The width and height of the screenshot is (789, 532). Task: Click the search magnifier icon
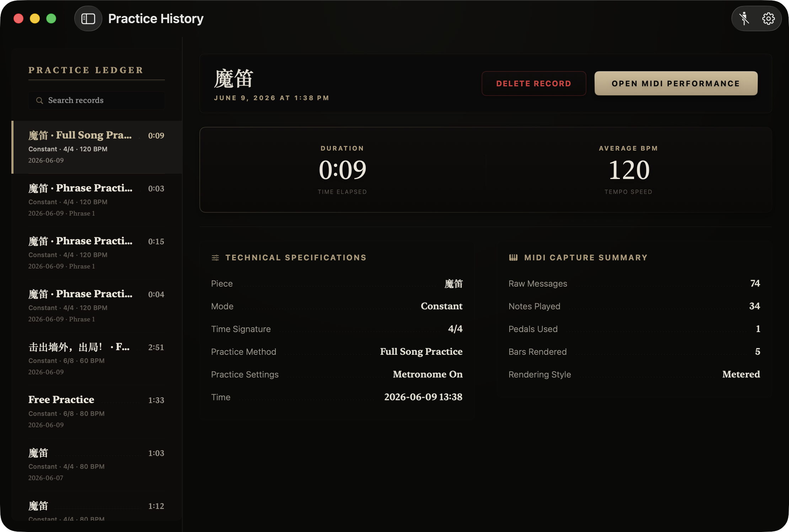(x=39, y=101)
